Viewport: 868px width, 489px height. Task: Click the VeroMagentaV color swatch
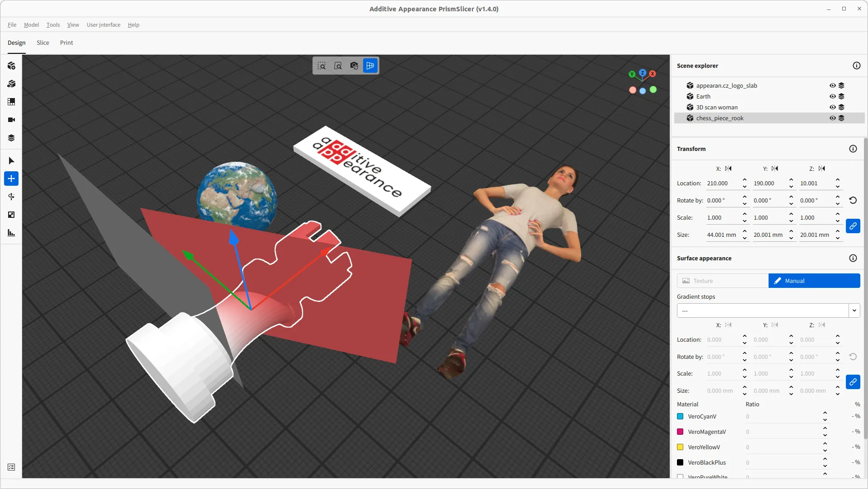click(680, 432)
